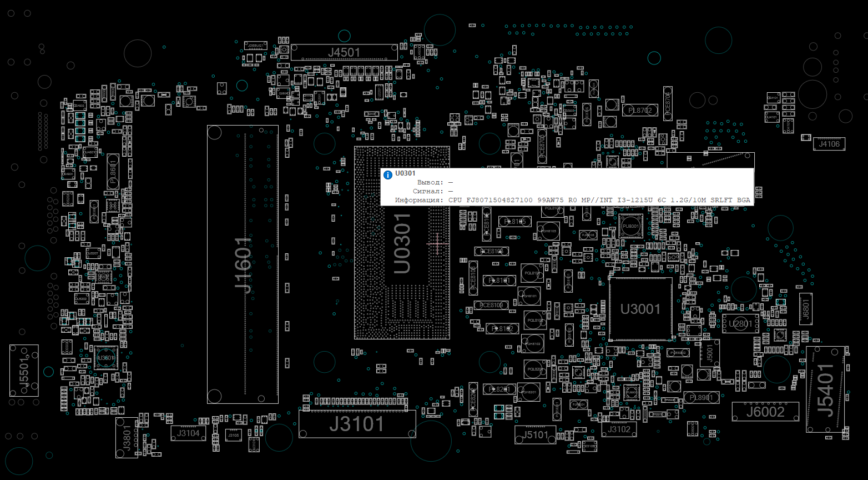868x480 pixels.
Task: Select the J6002 connector
Action: [765, 412]
